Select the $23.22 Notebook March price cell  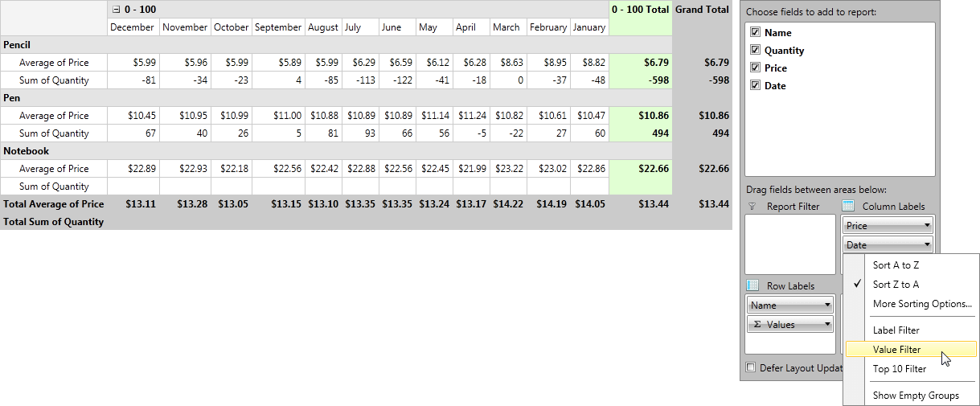[508, 169]
